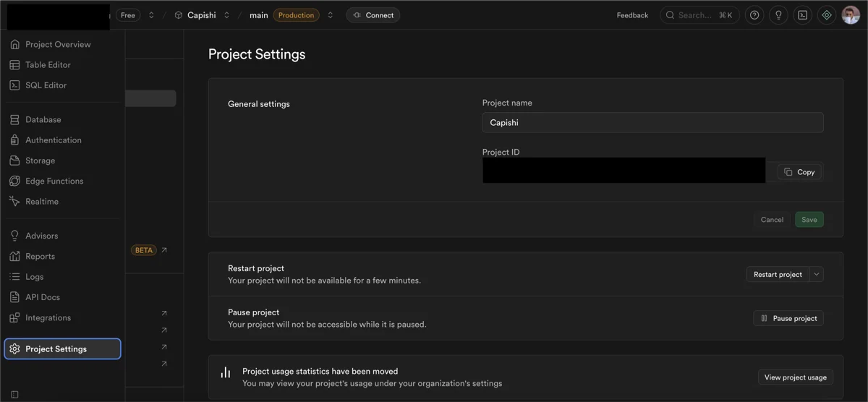Click the lightbulb icon in the top bar
Image resolution: width=868 pixels, height=402 pixels.
[x=778, y=15]
